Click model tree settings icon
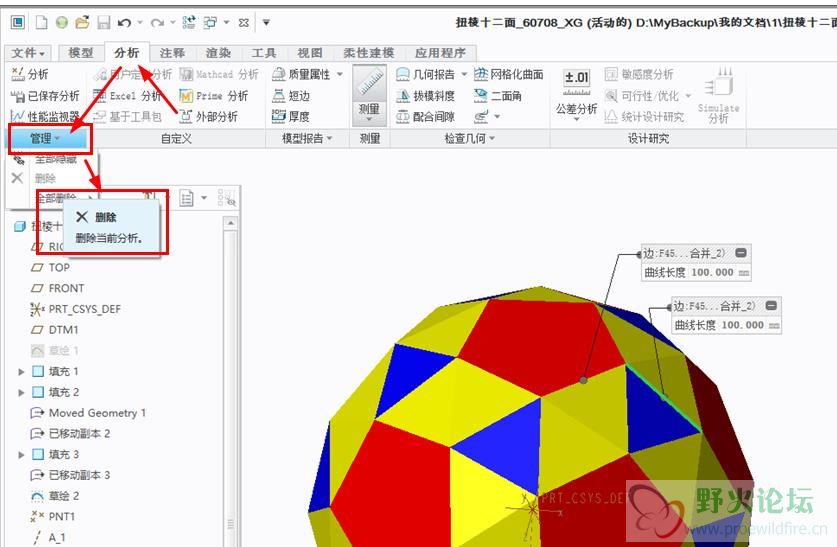The width and height of the screenshot is (837, 547). click(x=186, y=199)
